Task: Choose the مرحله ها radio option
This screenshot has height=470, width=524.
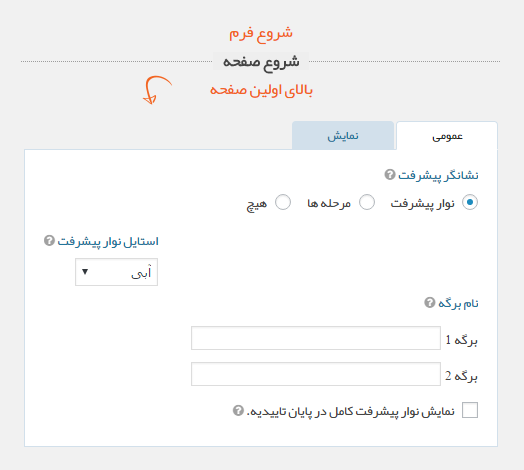Action: (x=367, y=202)
